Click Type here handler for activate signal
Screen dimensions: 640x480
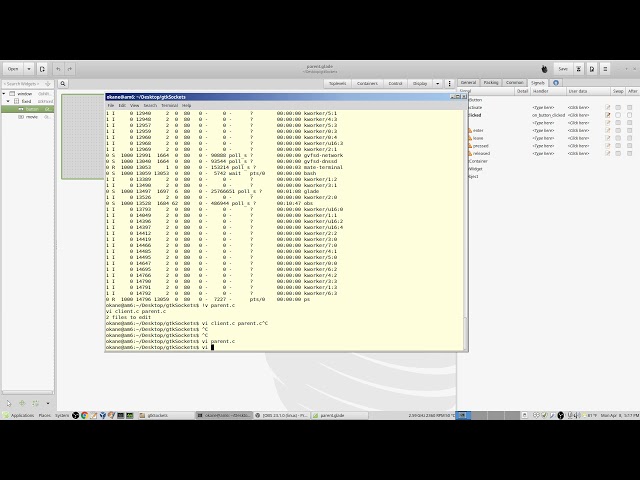(543, 107)
